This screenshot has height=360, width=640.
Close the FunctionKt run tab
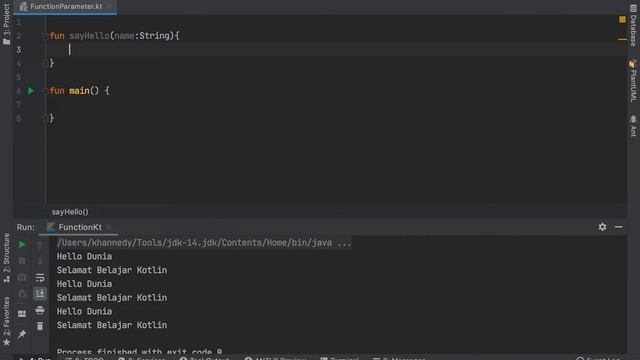pos(109,227)
